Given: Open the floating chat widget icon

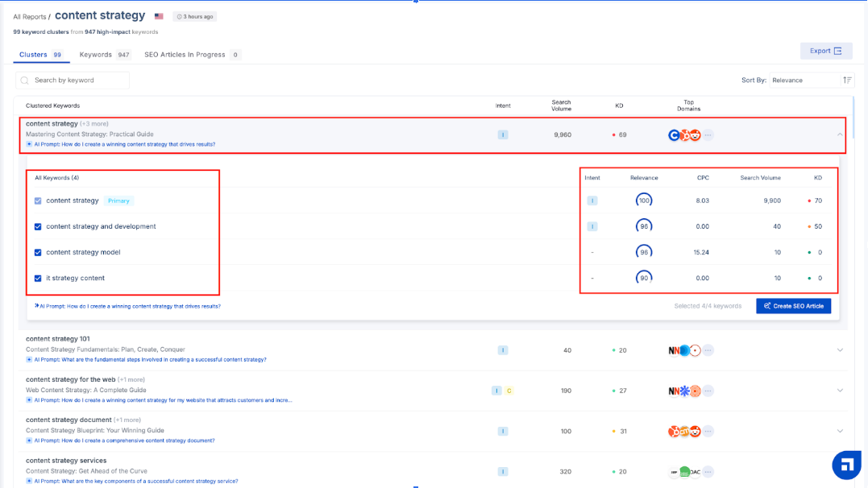Looking at the screenshot, I should [846, 465].
